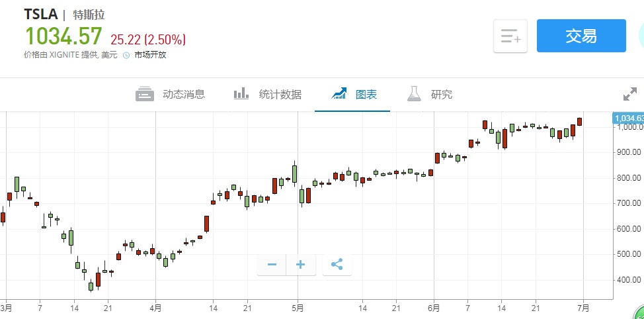Click the 1,000.00 price axis label
Image resolution: width=644 pixels, height=319 pixels.
tap(628, 127)
